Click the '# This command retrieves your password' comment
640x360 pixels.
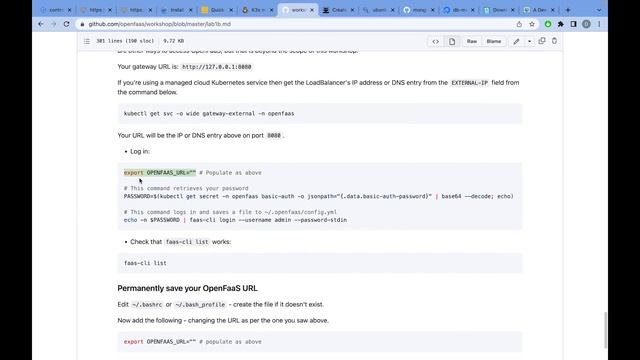[186, 189]
